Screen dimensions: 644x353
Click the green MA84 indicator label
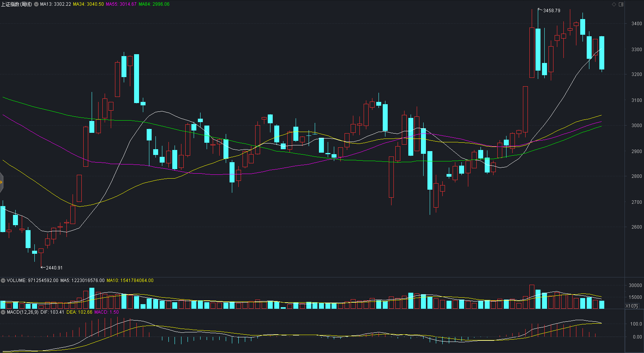[154, 4]
